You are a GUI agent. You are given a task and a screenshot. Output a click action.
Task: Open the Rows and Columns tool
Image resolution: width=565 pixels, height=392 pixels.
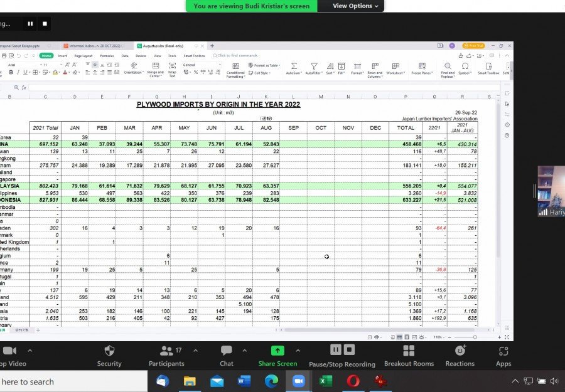[375, 70]
